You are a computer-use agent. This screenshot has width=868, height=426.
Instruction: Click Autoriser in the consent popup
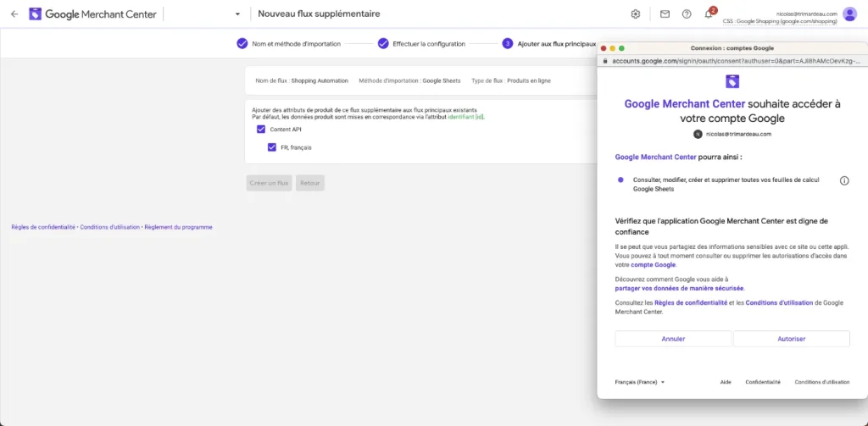tap(792, 339)
